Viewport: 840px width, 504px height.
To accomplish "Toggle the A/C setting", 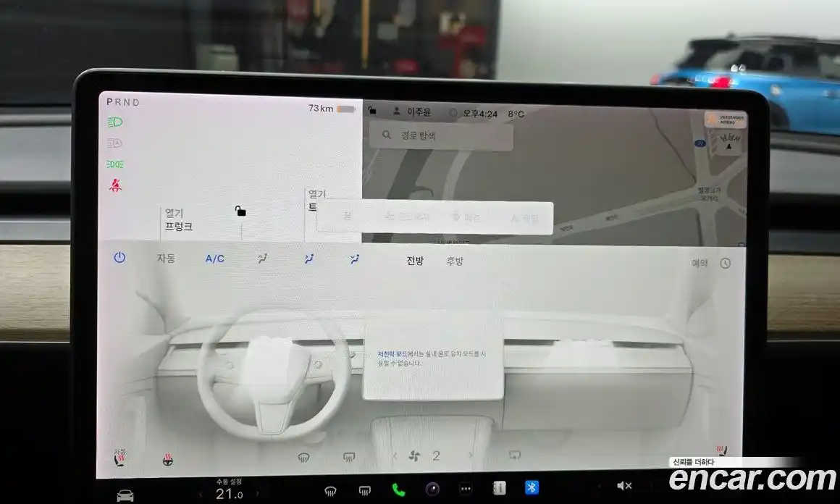I will pos(215,259).
